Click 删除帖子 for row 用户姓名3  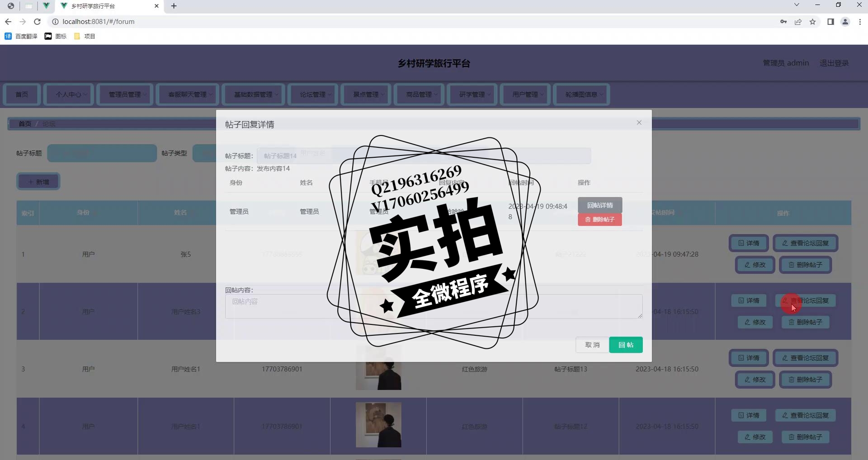click(x=805, y=322)
